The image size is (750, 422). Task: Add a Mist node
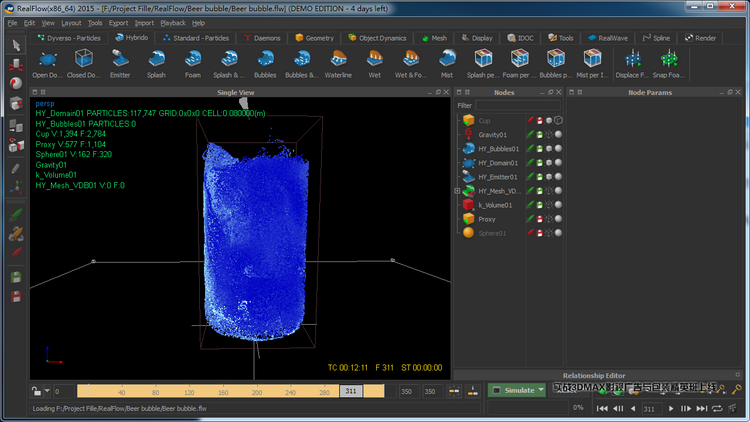pyautogui.click(x=447, y=64)
